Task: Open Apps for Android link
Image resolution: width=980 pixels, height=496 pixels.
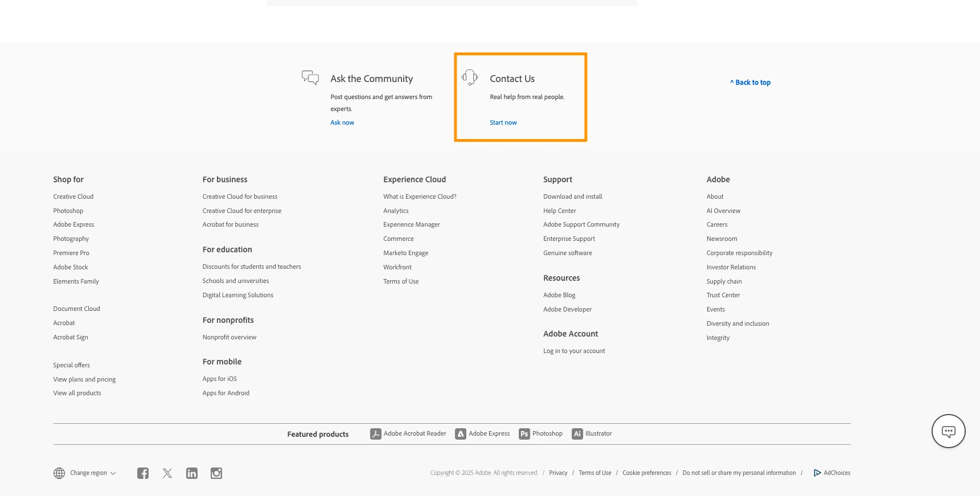Action: point(226,393)
